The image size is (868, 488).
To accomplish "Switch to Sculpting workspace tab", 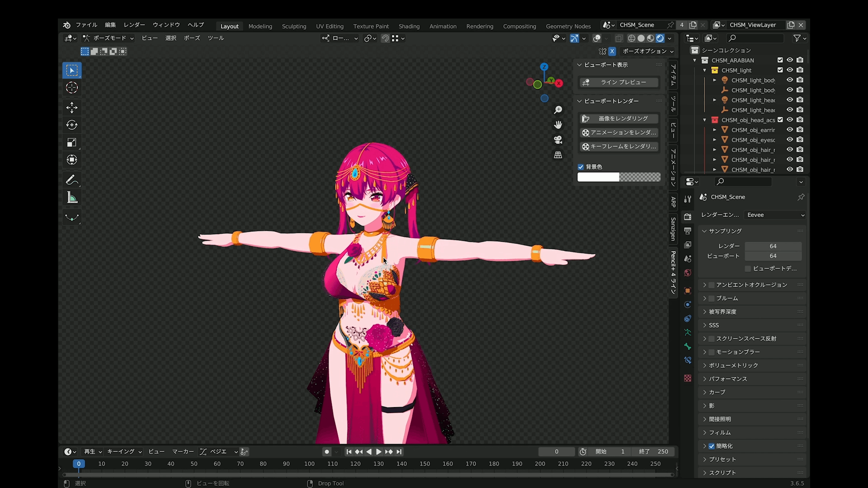I will (294, 26).
